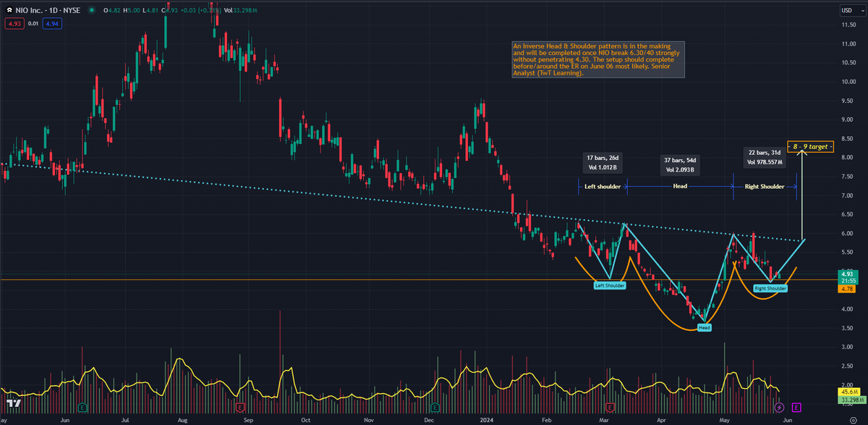Click the Aug label on time axis
This screenshot has width=868, height=425.
click(x=182, y=419)
